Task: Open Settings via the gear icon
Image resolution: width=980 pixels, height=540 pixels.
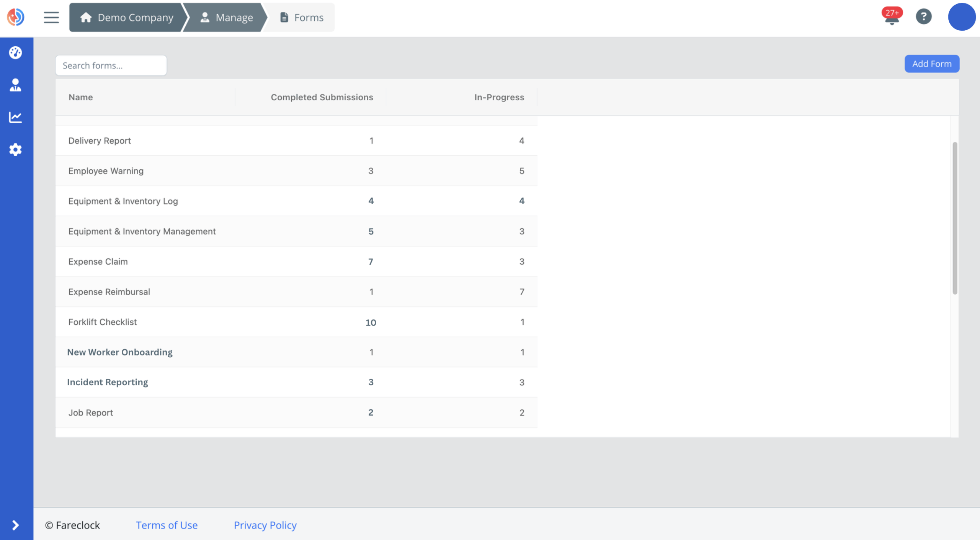Action: (x=16, y=149)
